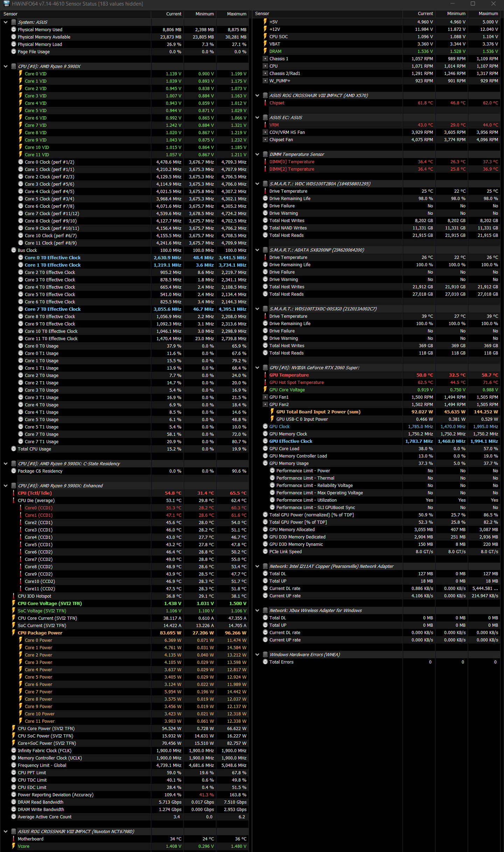Screen dimensions: 504x852
Task: Select the Package C6 Residency row
Action: point(125,471)
